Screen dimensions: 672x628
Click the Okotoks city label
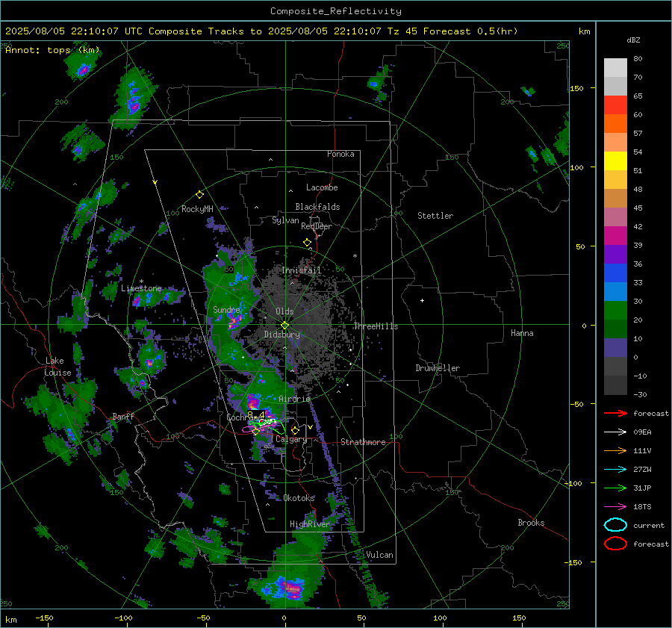(x=299, y=498)
